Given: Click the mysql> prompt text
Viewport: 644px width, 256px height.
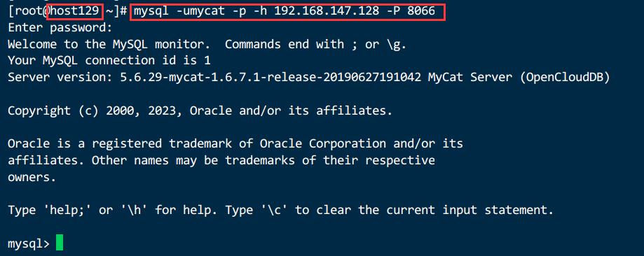Looking at the screenshot, I should [29, 243].
